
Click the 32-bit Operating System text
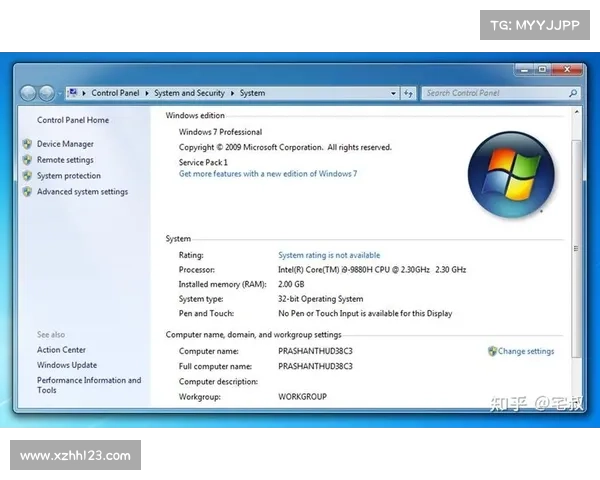321,299
